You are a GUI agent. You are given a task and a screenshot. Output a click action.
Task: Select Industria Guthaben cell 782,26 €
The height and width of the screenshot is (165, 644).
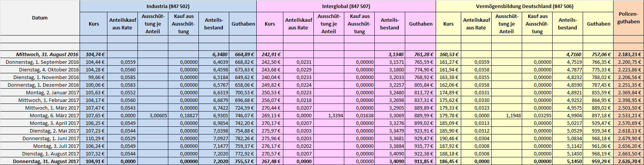click(x=243, y=138)
